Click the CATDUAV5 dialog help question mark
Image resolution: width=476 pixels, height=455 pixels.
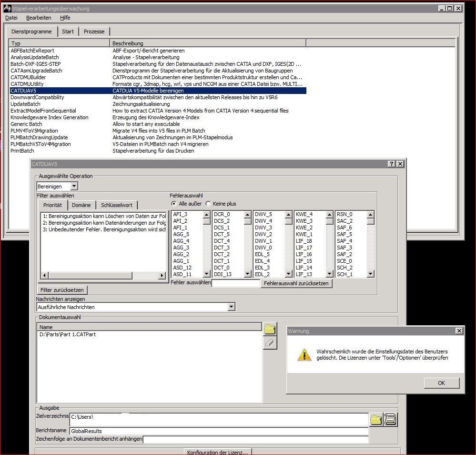(x=392, y=164)
